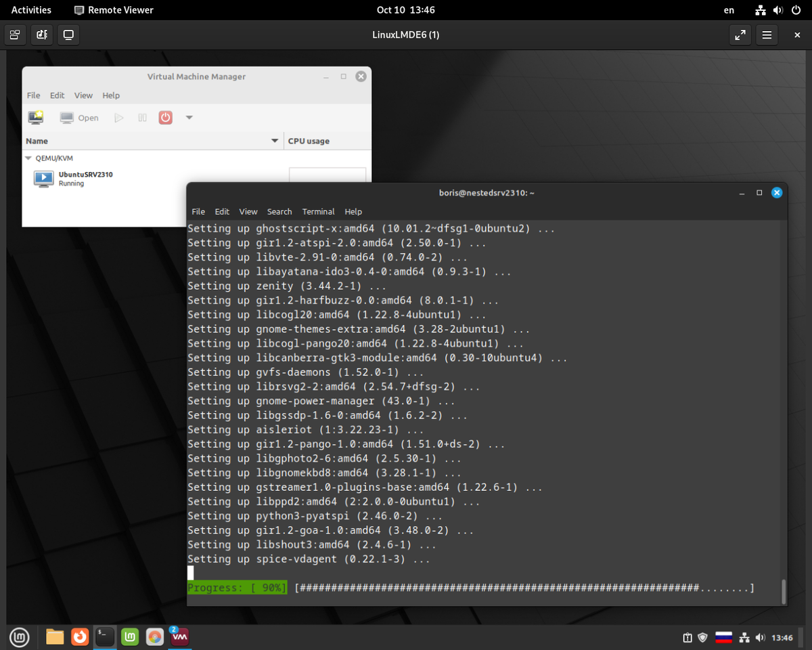The image size is (812, 650).
Task: Open the Remote Viewer hamburger menu
Action: 767,35
